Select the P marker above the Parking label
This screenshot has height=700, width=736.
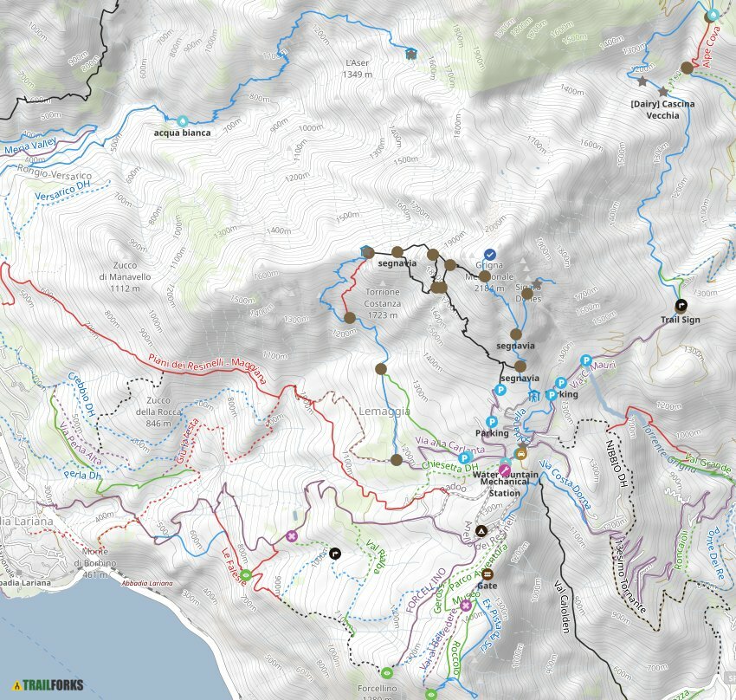tap(491, 421)
